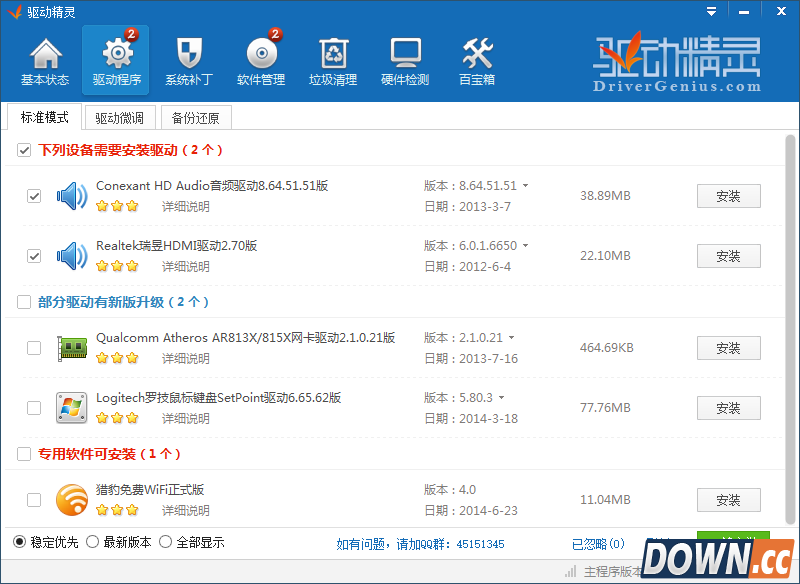The image size is (800, 584).
Task: Switch to the 备份还原 tab
Action: (195, 118)
